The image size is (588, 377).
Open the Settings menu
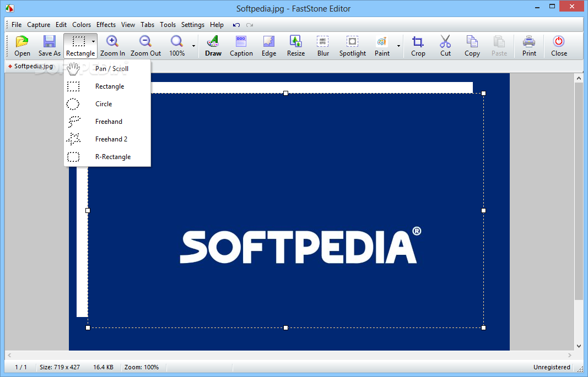193,25
